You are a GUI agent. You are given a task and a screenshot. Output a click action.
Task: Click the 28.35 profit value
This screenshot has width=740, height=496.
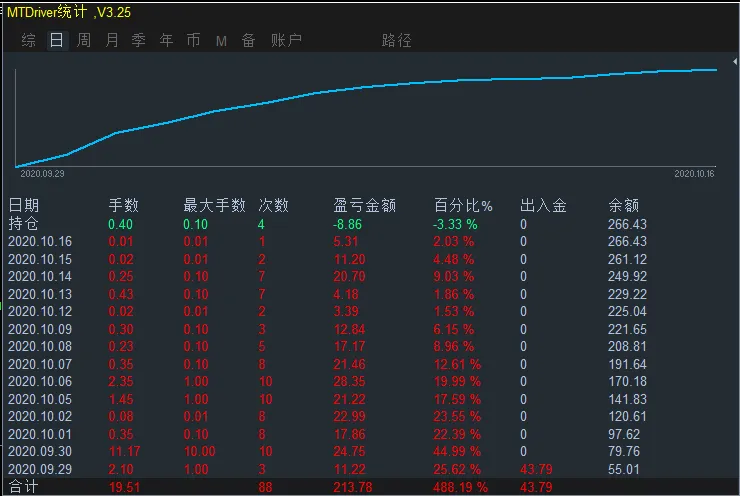(x=349, y=381)
